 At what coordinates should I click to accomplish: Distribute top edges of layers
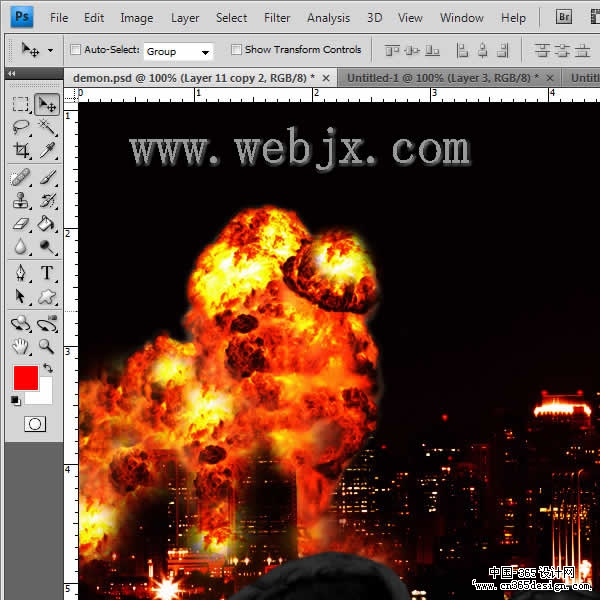(542, 50)
